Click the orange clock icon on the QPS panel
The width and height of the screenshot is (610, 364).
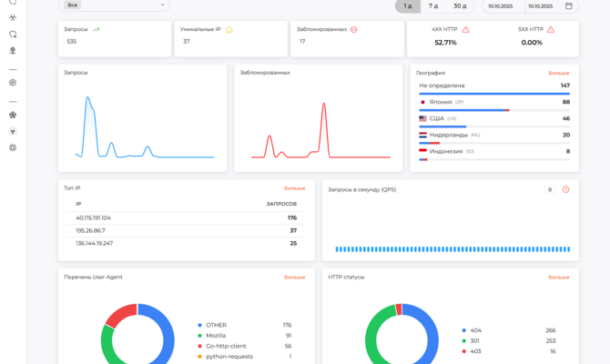(x=565, y=189)
